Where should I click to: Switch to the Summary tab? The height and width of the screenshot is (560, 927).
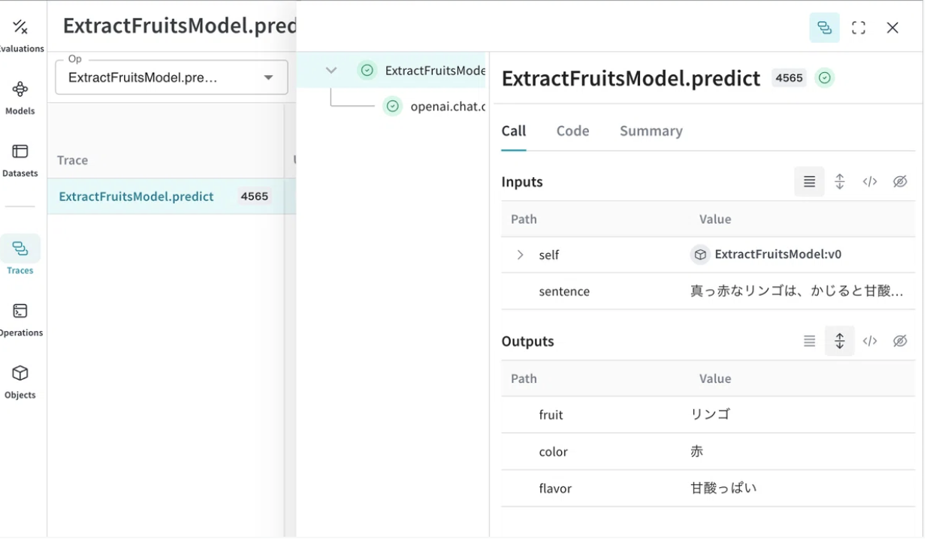tap(651, 131)
